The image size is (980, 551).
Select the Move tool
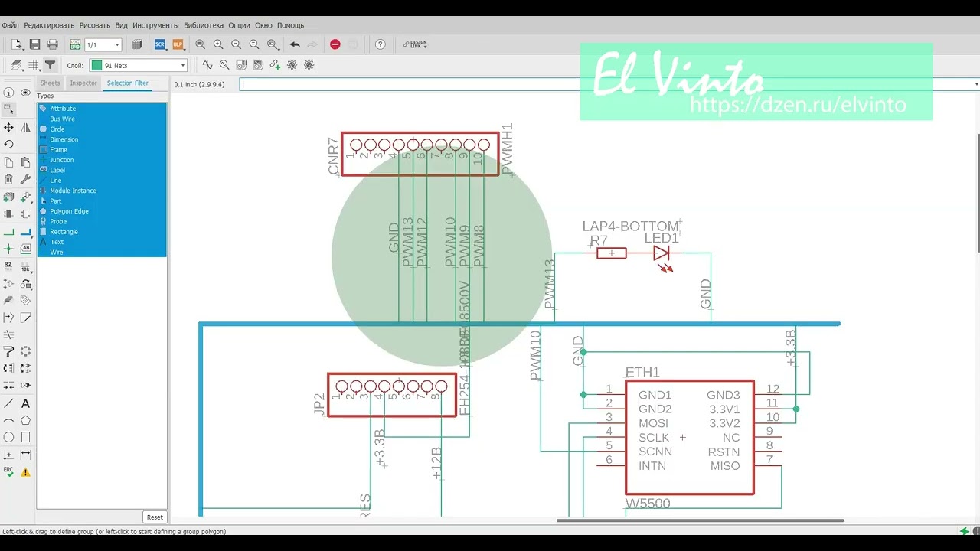coord(9,128)
